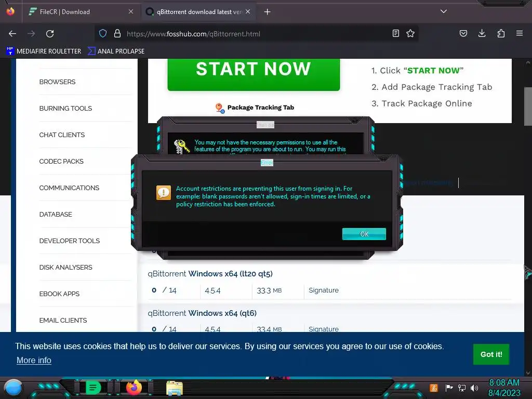This screenshot has height=399, width=532.
Task: Click the page vertical scrollbar thumb
Action: tap(528, 106)
